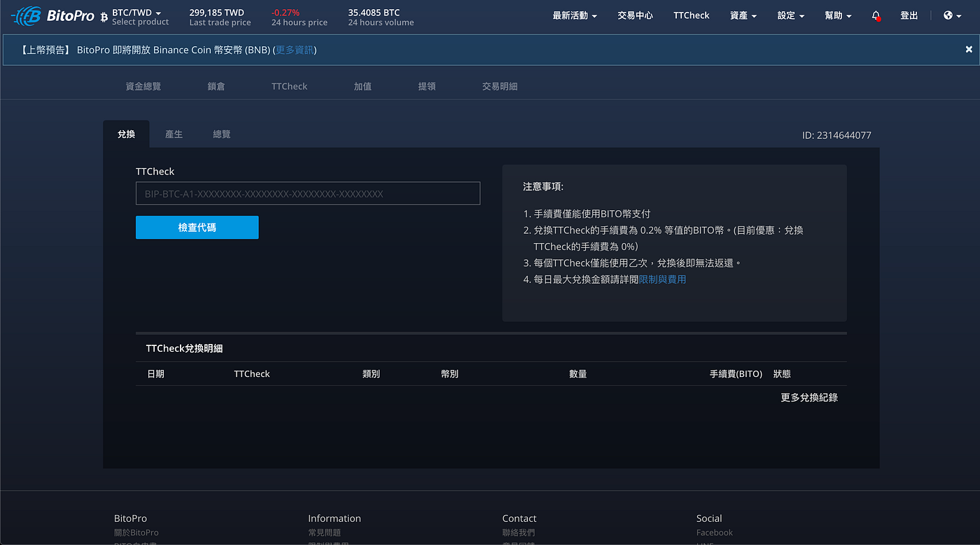Expand the 幫助 dropdown menu
Viewport: 980px width, 545px height.
click(x=838, y=15)
